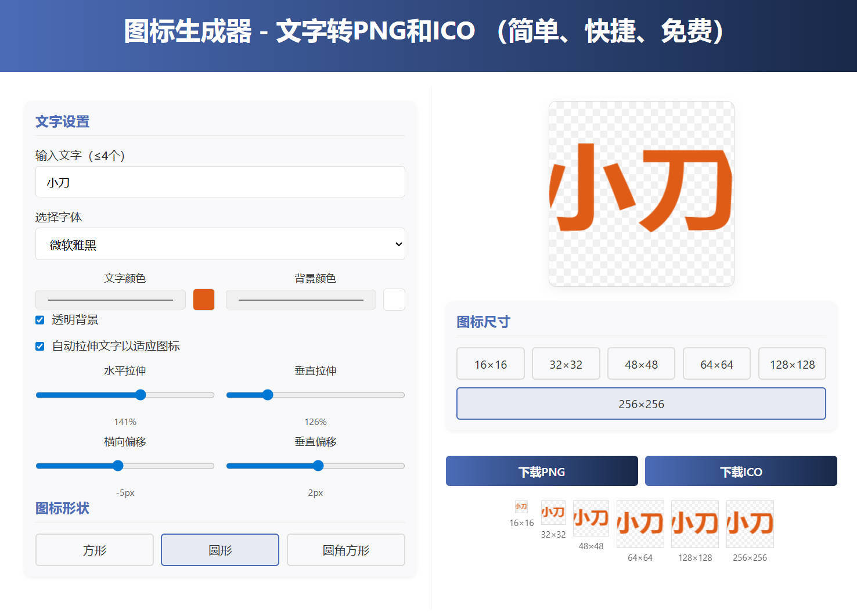The height and width of the screenshot is (616, 857).
Task: Click the 32×32 preview thumbnail
Action: 552,514
